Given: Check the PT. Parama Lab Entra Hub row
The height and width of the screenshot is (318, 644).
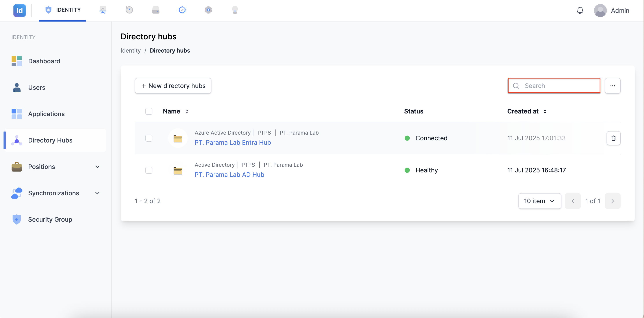Looking at the screenshot, I should [x=149, y=138].
